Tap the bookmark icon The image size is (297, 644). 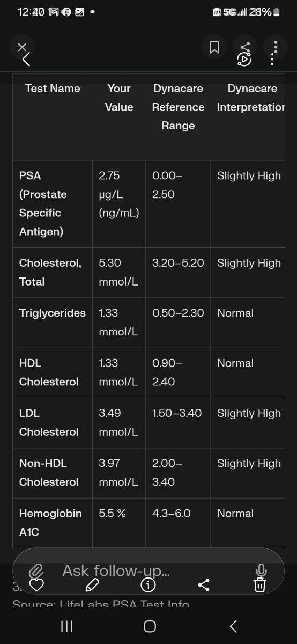click(214, 47)
